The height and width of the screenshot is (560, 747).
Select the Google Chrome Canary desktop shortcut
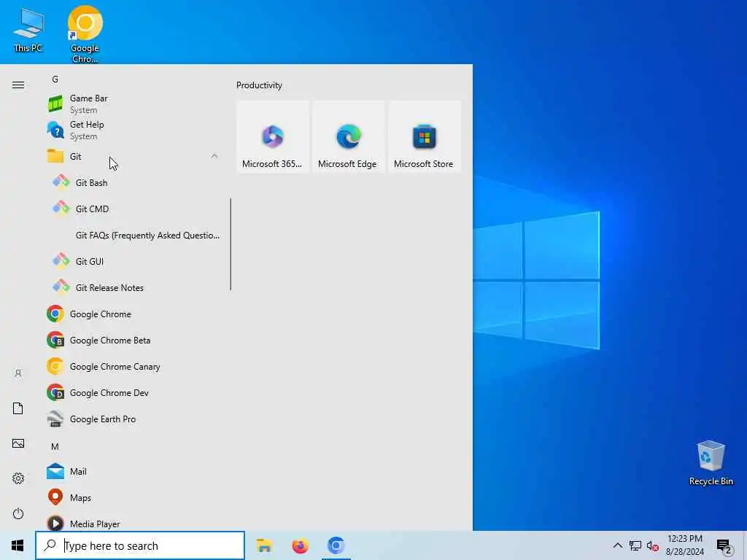[x=85, y=34]
